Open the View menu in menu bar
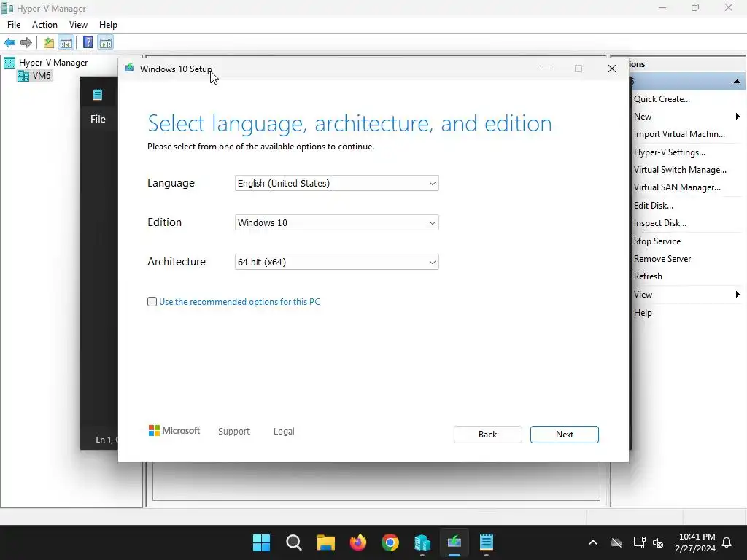The width and height of the screenshot is (747, 560). coord(78,25)
